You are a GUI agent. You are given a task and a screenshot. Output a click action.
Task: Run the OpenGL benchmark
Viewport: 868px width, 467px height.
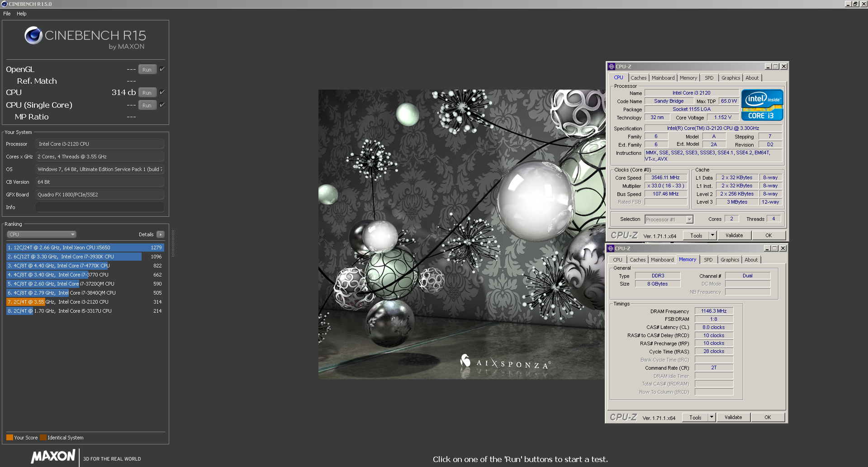[x=147, y=70]
